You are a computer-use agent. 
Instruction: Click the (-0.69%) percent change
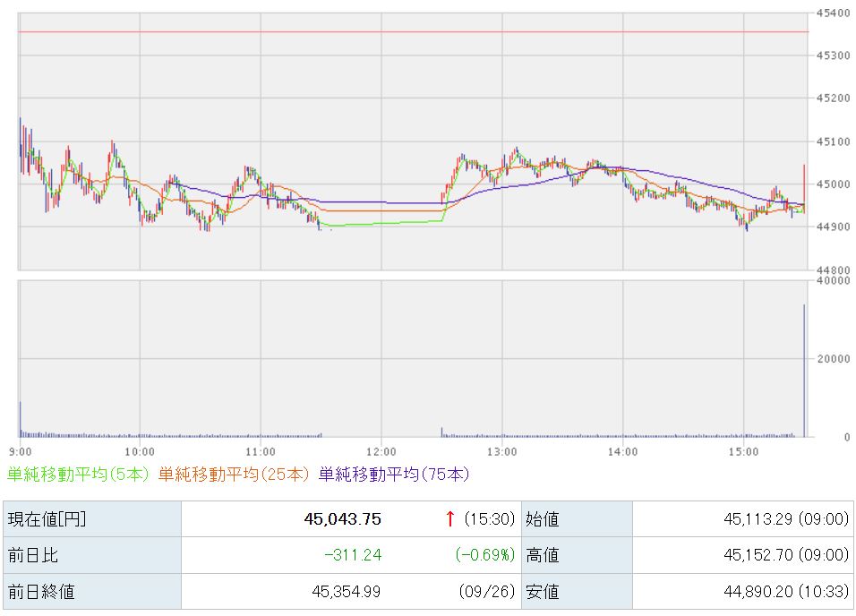click(x=484, y=555)
